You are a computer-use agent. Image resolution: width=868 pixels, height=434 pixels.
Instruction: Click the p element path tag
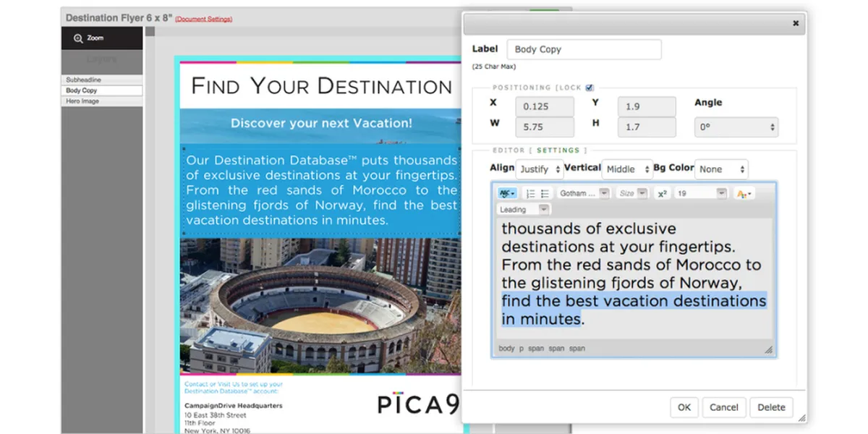coord(522,349)
